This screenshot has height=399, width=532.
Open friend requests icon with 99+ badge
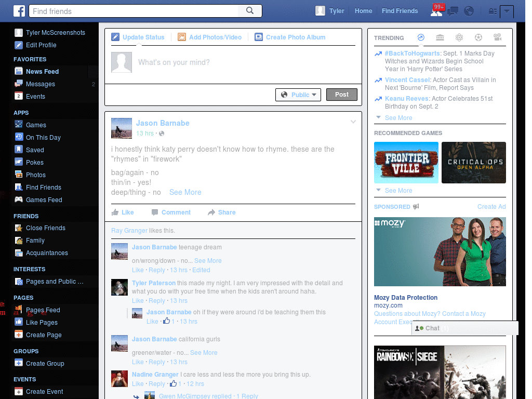436,11
